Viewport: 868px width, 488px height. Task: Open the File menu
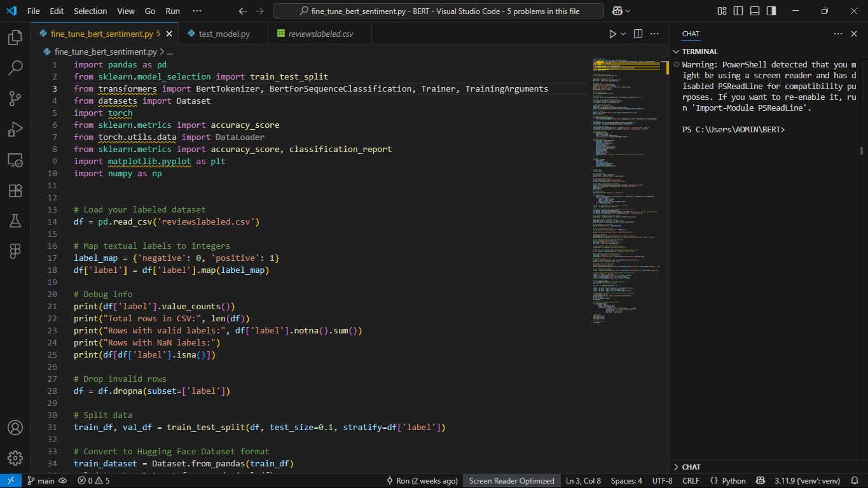34,11
